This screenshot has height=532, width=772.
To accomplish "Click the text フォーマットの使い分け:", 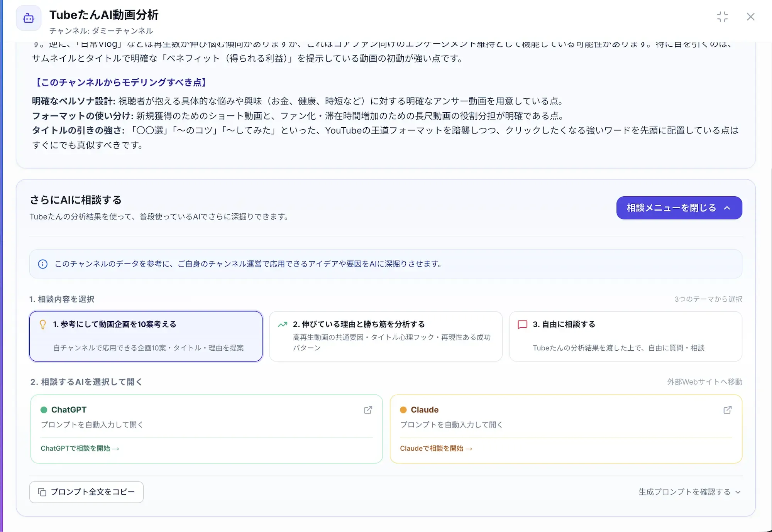I will [x=83, y=116].
